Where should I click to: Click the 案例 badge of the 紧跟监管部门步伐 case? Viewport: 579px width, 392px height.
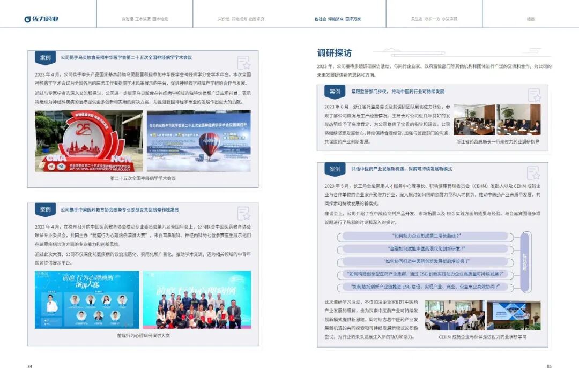335,92
